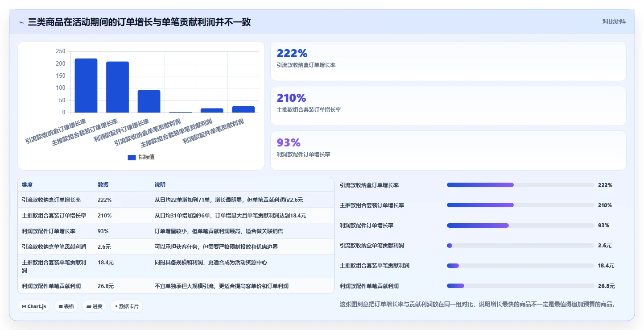Click the chart bar for 利润款配件订单增长率
This screenshot has width=644, height=330.
149,101
